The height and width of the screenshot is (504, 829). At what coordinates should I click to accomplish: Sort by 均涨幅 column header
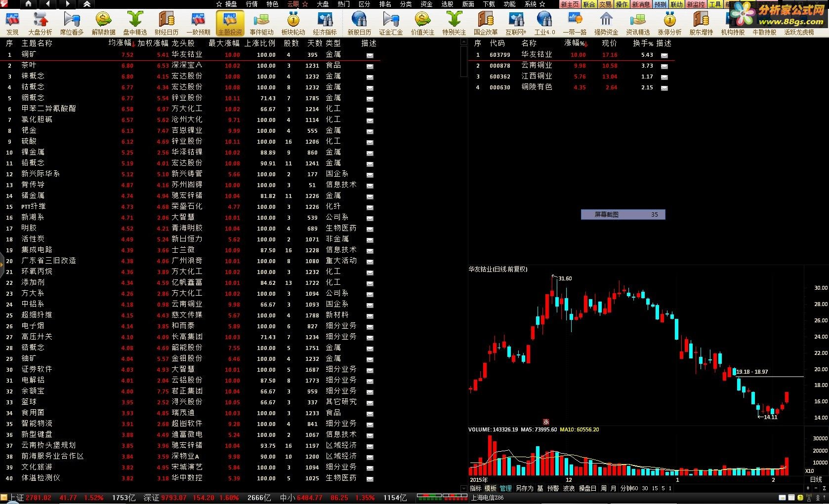click(x=122, y=43)
